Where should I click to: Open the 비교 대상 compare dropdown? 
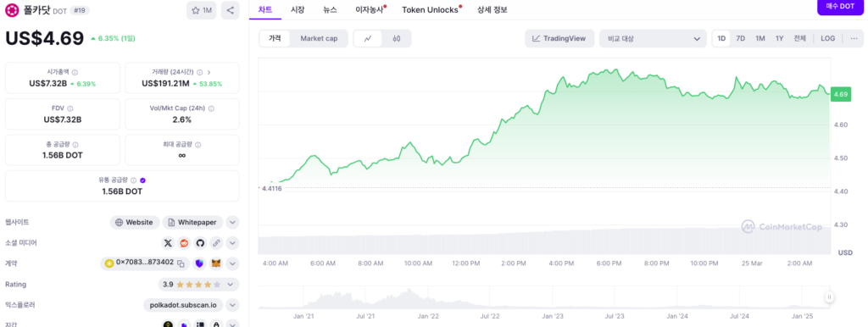653,39
